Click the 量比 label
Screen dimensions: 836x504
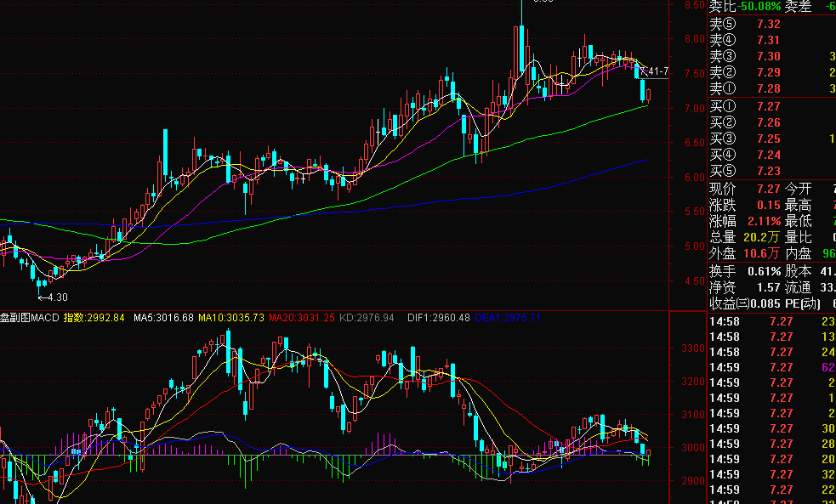click(x=798, y=236)
